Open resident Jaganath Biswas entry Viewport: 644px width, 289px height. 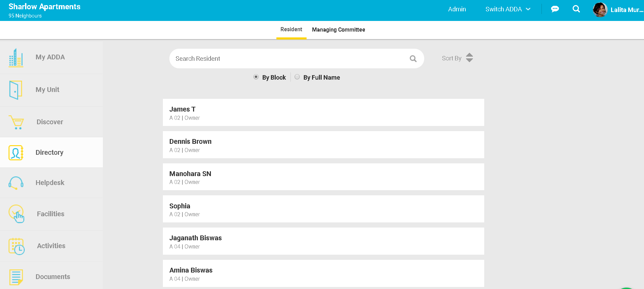323,241
